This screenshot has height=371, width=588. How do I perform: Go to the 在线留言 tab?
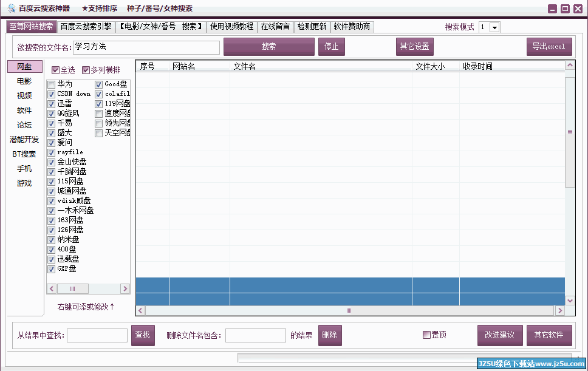276,27
